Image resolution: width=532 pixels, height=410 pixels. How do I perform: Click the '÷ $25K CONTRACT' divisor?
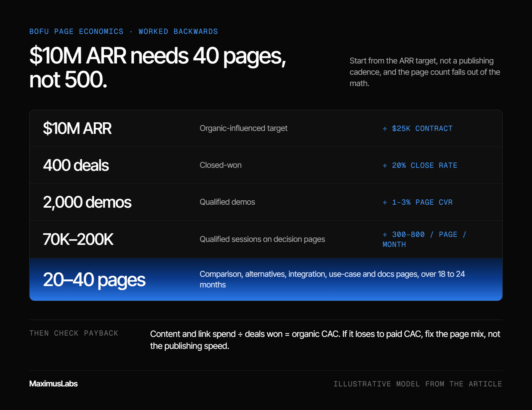(x=418, y=129)
